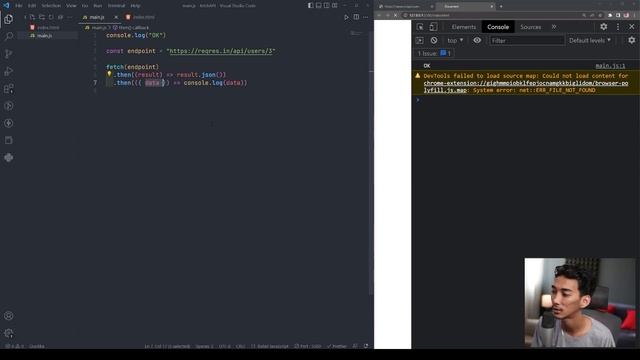Switch to the Sources tab in DevTools
Screen dimensions: 640x360
[x=531, y=27]
